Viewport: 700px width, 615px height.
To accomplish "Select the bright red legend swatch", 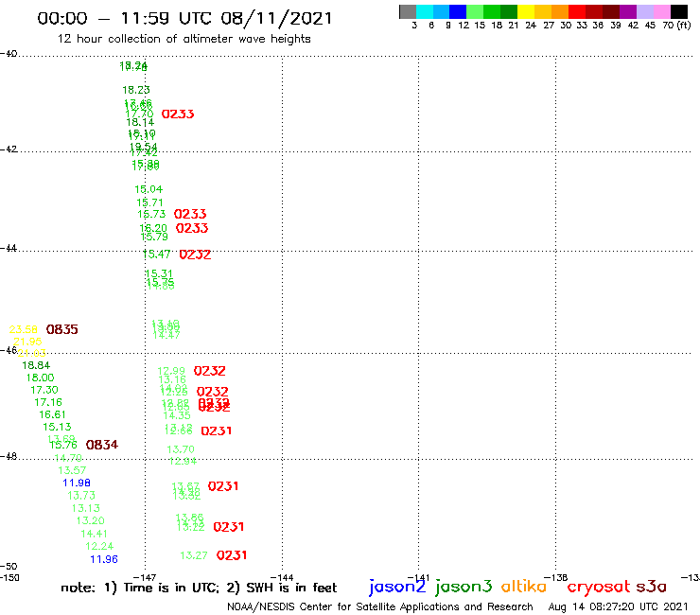I will coord(577,11).
